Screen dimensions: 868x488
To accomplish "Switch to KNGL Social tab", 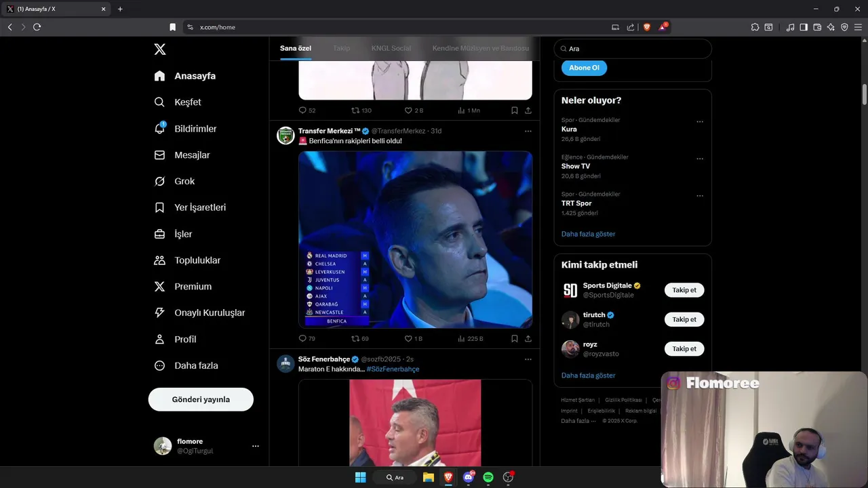I will coord(391,48).
